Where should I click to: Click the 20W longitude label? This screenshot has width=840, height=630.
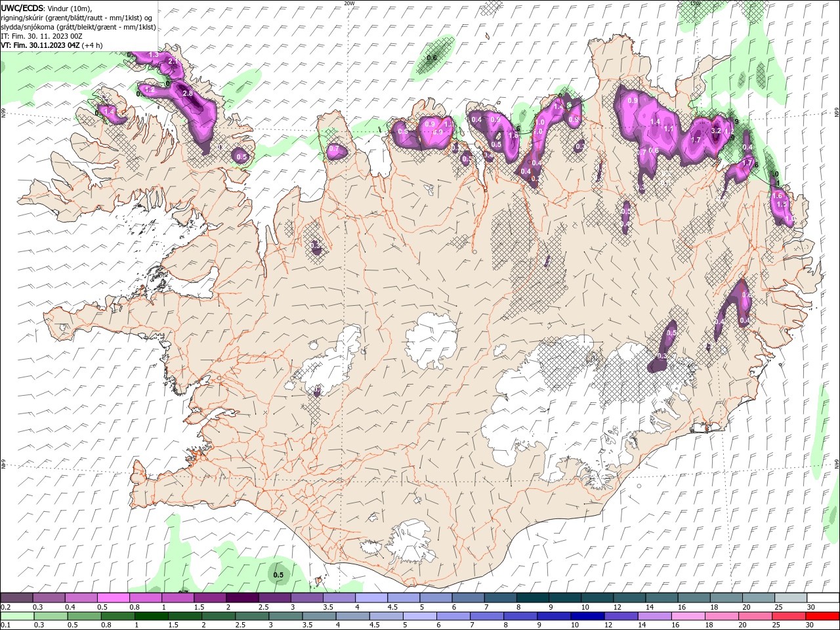coord(349,3)
